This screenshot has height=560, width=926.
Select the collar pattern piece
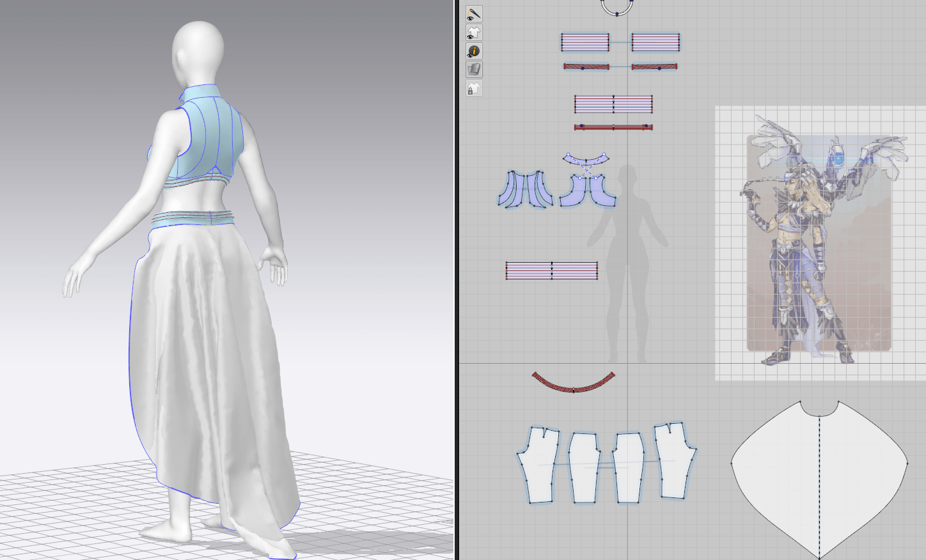click(x=586, y=158)
